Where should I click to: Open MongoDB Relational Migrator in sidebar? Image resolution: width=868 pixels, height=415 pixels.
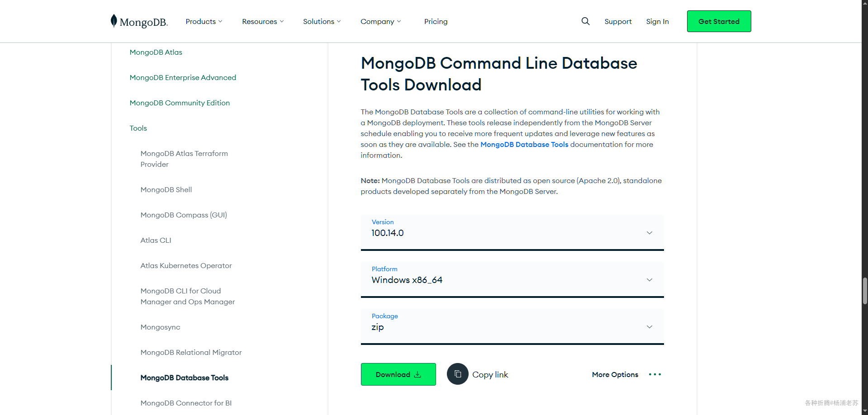click(x=191, y=352)
